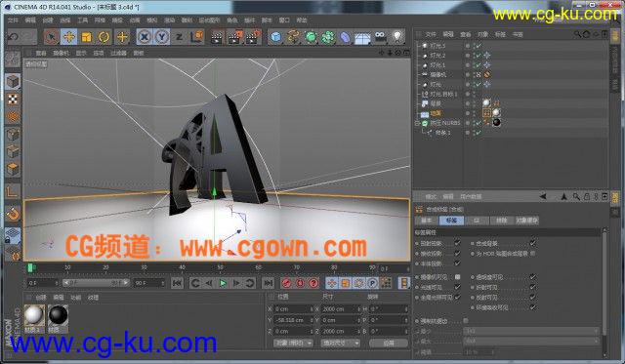Click the red Record Active Objects button
This screenshot has width=625, height=364.
286,283
